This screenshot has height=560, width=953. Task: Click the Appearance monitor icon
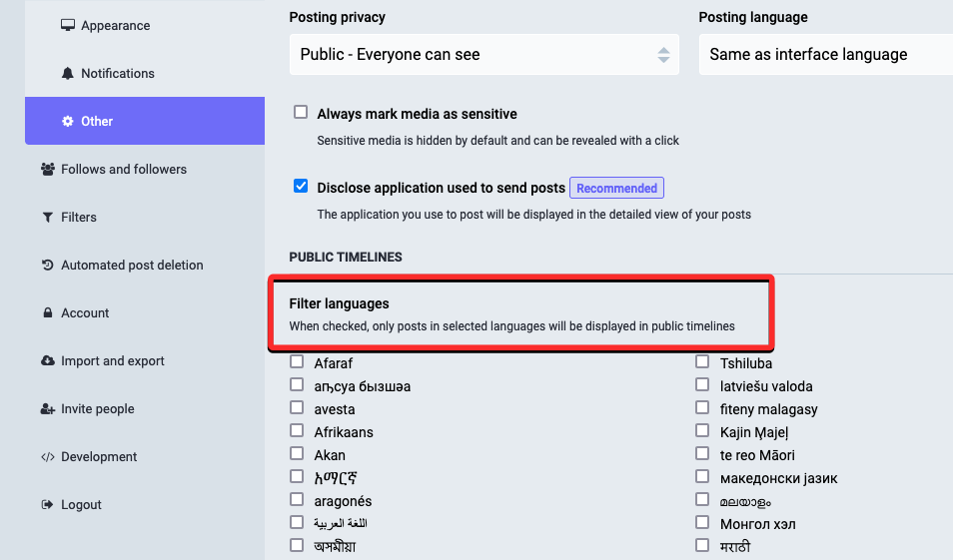[x=68, y=25]
